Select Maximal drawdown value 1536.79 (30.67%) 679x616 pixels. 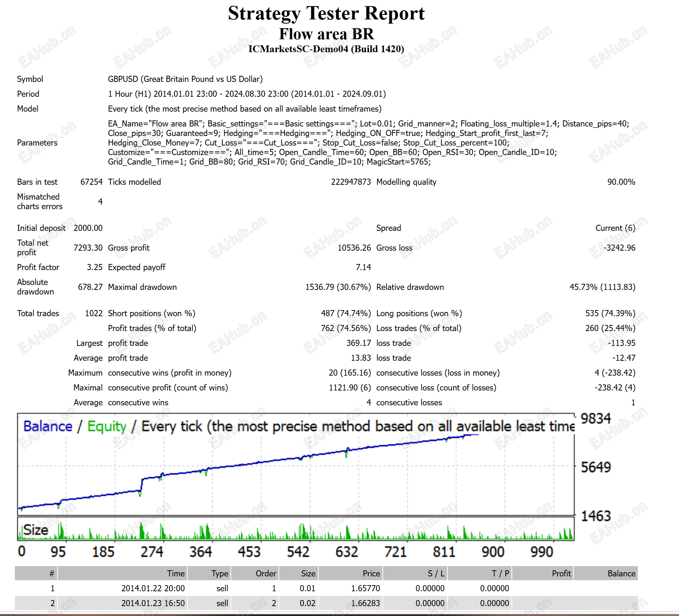pos(338,287)
